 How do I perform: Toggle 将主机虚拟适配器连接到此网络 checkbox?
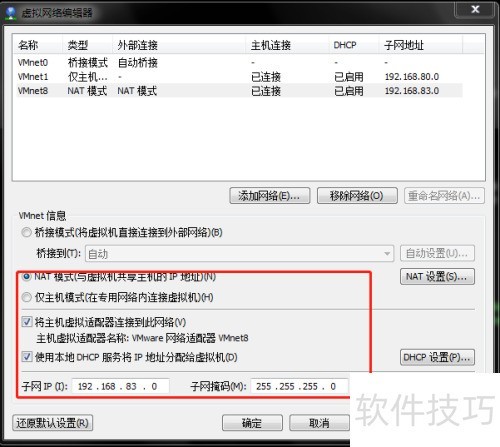click(x=27, y=322)
